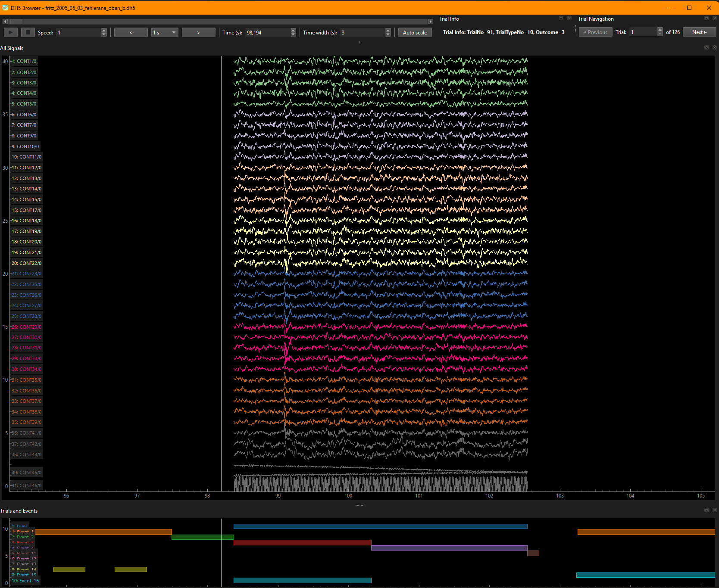Select the green Event_2 bar
Viewport: 719px width, 588px height.
point(203,537)
